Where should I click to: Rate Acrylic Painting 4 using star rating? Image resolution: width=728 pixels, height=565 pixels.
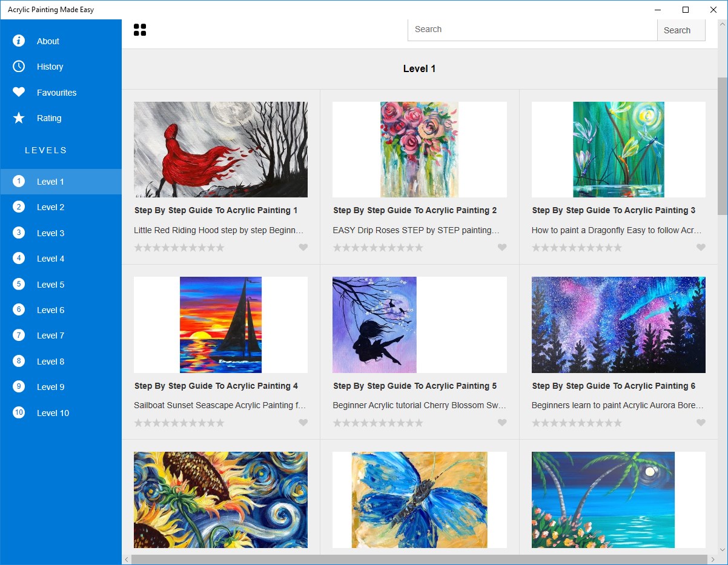click(179, 423)
